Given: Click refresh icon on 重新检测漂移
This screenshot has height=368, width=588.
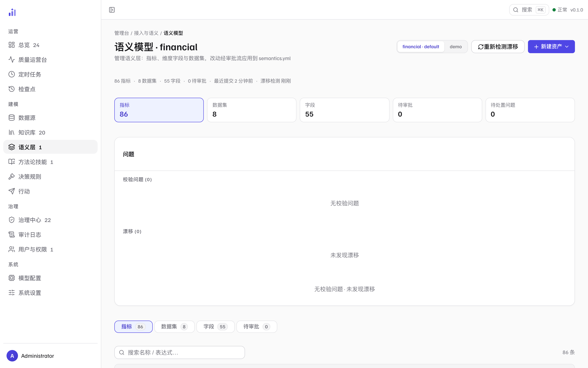Looking at the screenshot, I should (x=481, y=47).
